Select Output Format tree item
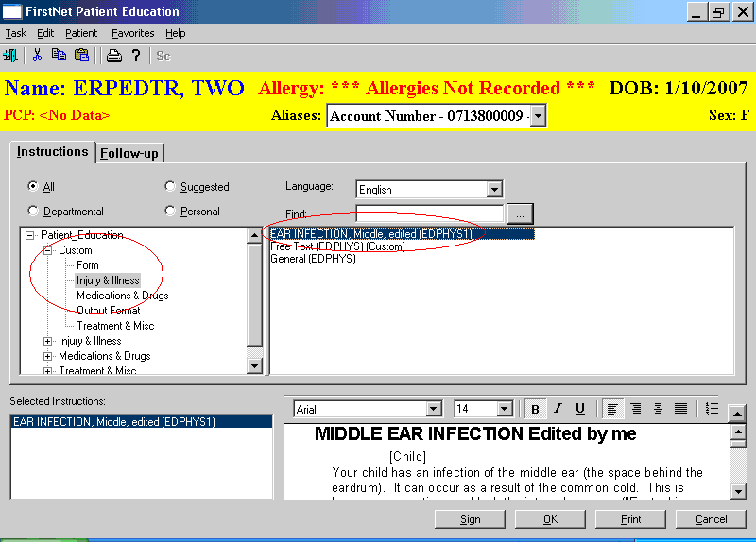The height and width of the screenshot is (542, 756). pos(109,311)
